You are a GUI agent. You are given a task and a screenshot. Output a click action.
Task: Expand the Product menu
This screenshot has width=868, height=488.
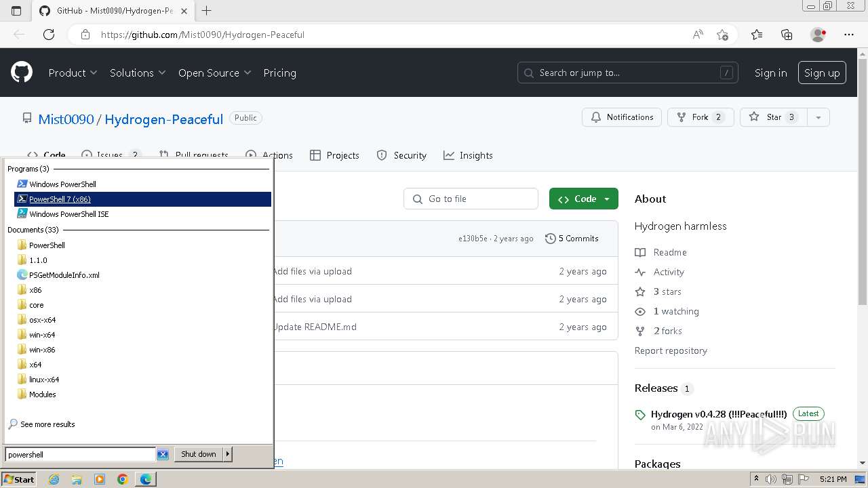[x=73, y=73]
